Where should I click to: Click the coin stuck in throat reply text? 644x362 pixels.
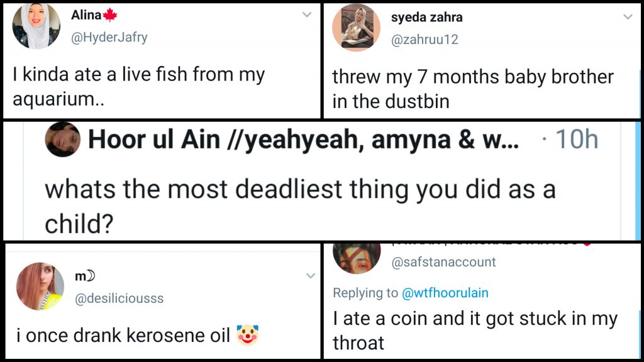pyautogui.click(x=475, y=331)
